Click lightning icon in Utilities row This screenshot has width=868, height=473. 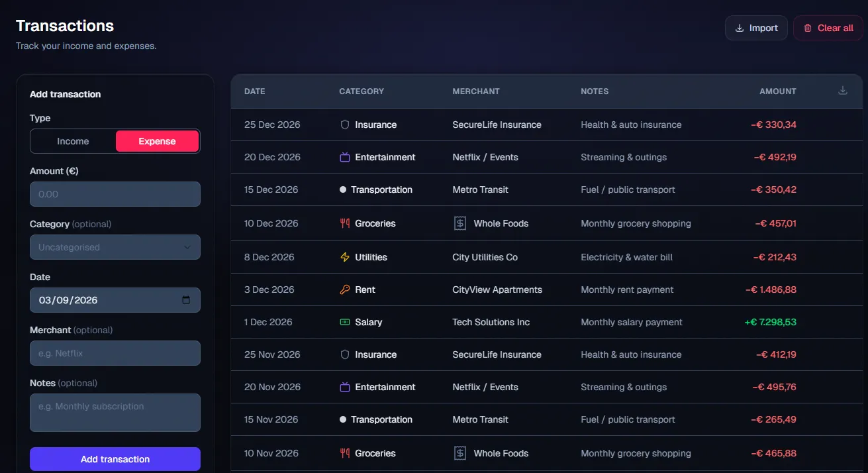click(344, 257)
